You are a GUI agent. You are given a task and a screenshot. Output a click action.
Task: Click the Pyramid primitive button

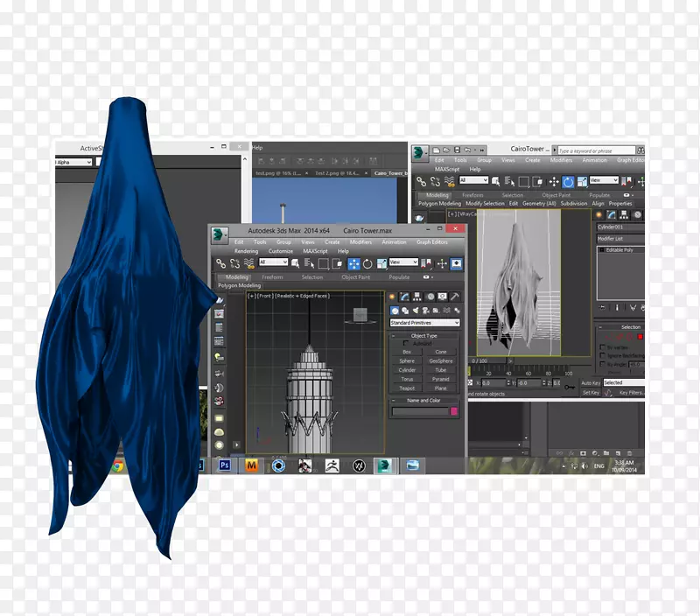[441, 380]
